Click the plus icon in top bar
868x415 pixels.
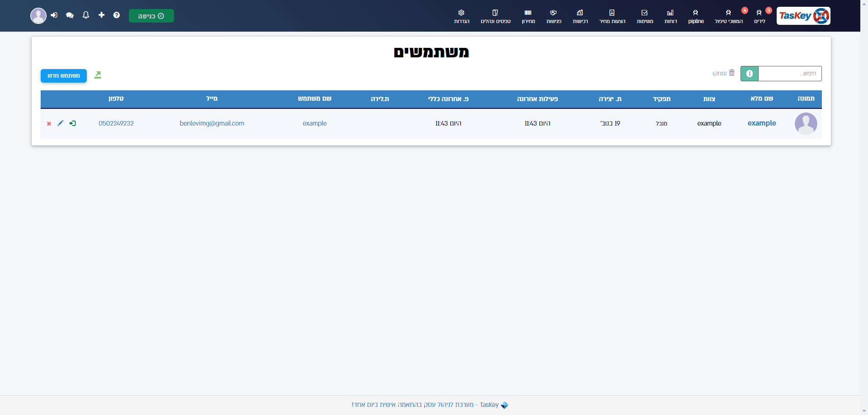click(102, 15)
